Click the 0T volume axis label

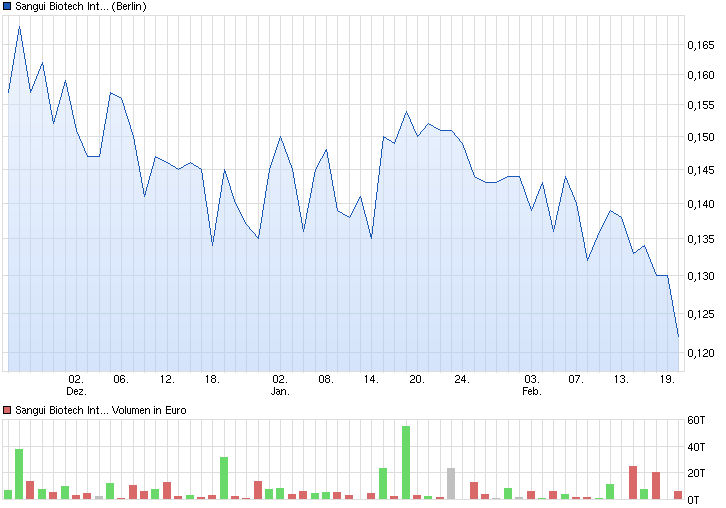[693, 500]
